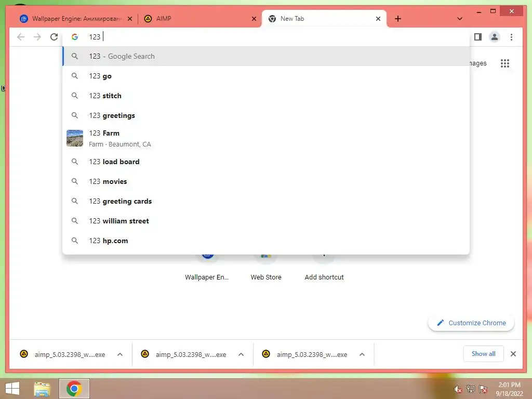Viewport: 532px width, 399px height.
Task: Click the muted volume tray icon
Action: (458, 389)
